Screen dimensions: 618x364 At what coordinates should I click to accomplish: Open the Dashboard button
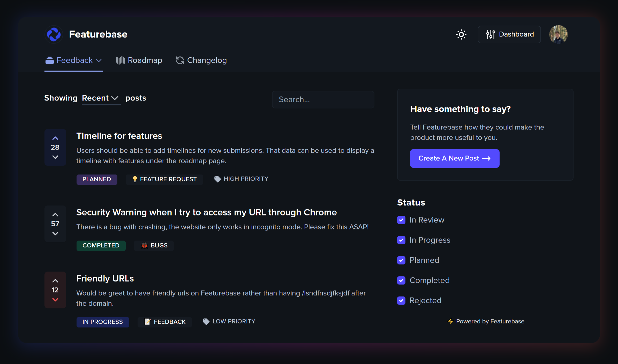509,34
